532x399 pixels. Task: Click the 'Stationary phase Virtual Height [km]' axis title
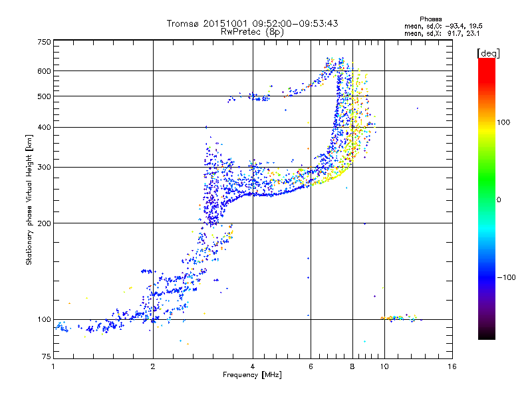pyautogui.click(x=29, y=199)
